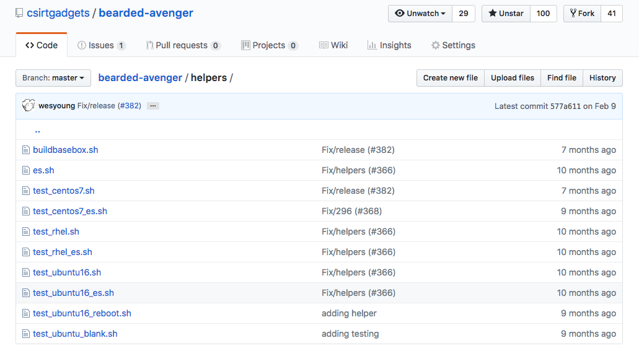Open the Wiki tab
Image resolution: width=639 pixels, height=364 pixels.
[x=333, y=45]
